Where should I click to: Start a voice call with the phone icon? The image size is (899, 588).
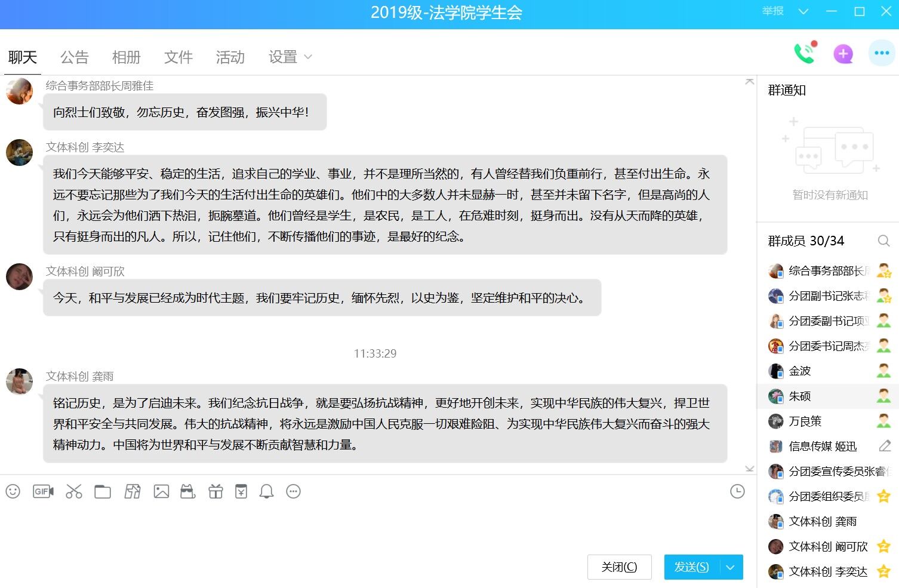point(804,53)
